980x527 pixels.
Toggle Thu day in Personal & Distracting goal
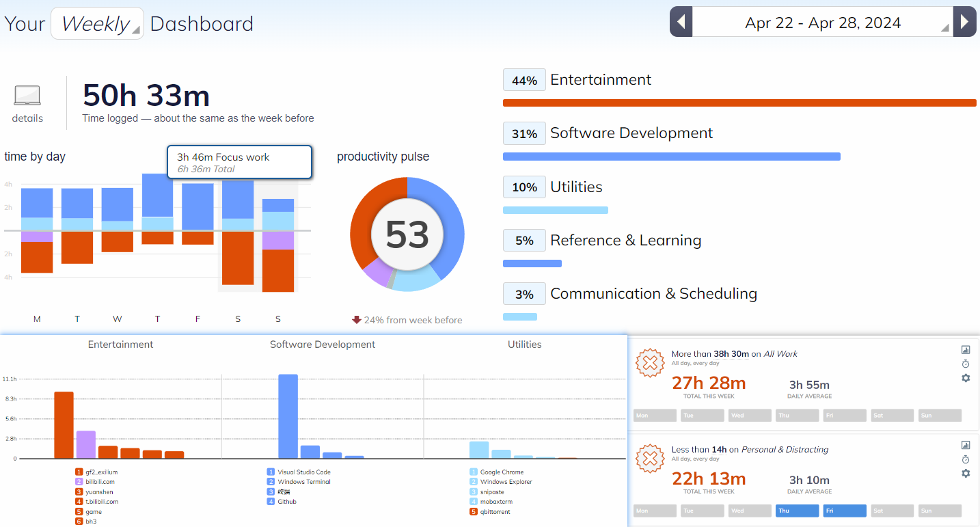[797, 511]
